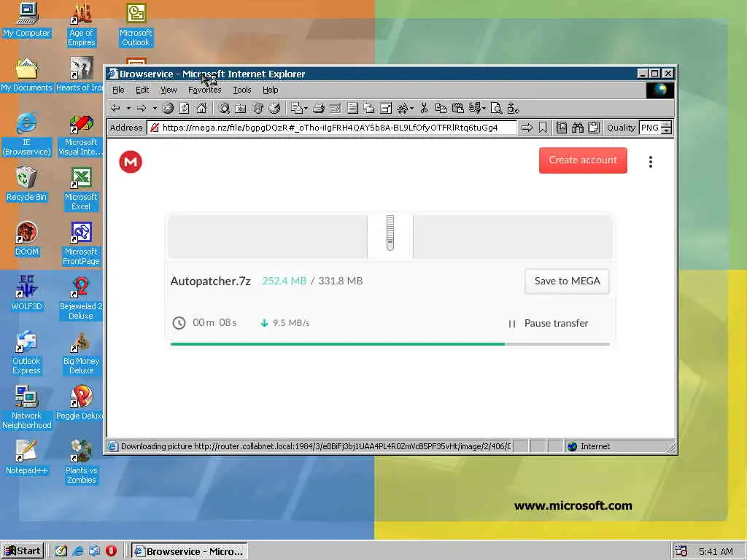Click the Paste clipboard icon in the toolbar
The image size is (747, 560).
pyautogui.click(x=458, y=109)
